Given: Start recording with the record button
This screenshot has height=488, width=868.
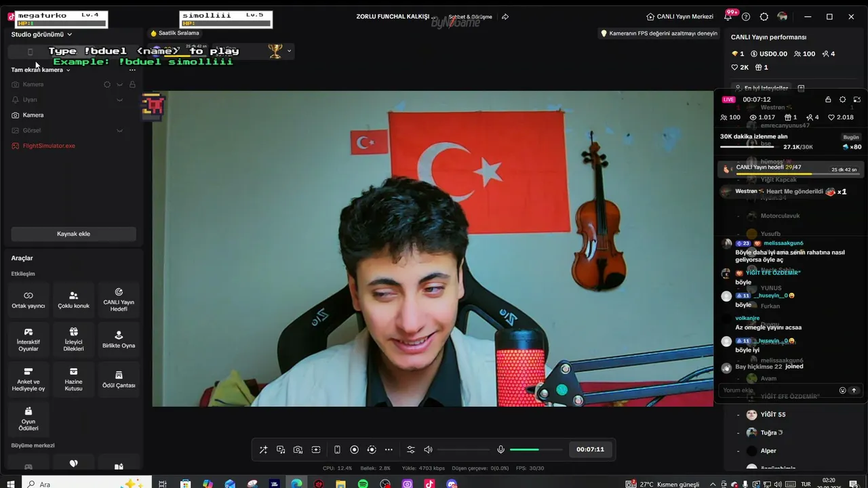Looking at the screenshot, I should (354, 449).
